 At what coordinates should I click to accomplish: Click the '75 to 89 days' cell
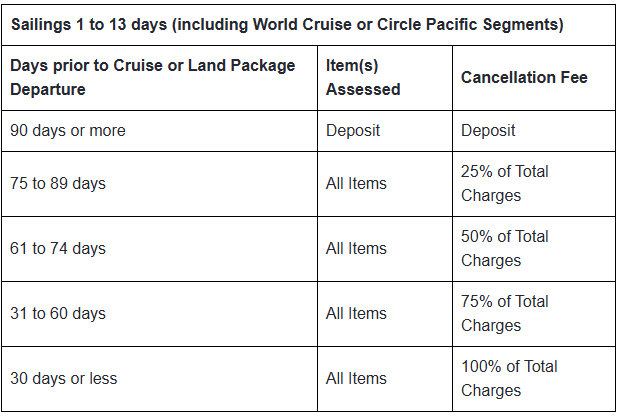pyautogui.click(x=58, y=183)
